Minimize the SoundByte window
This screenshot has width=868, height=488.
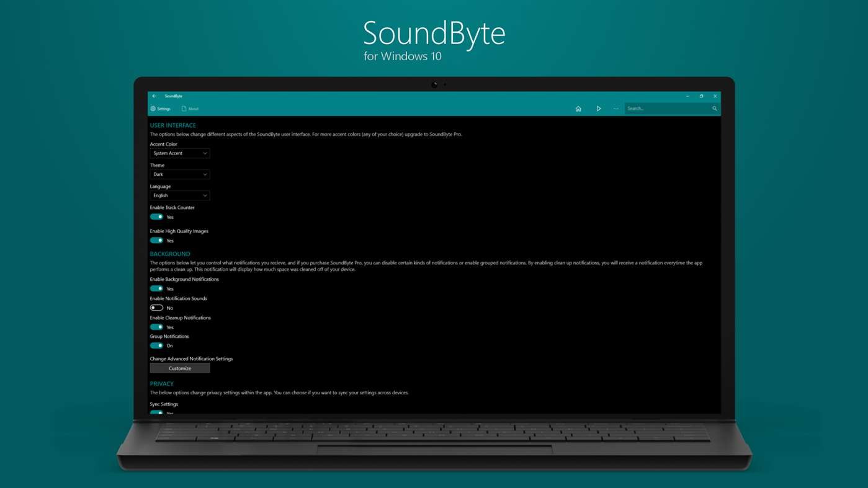point(687,96)
